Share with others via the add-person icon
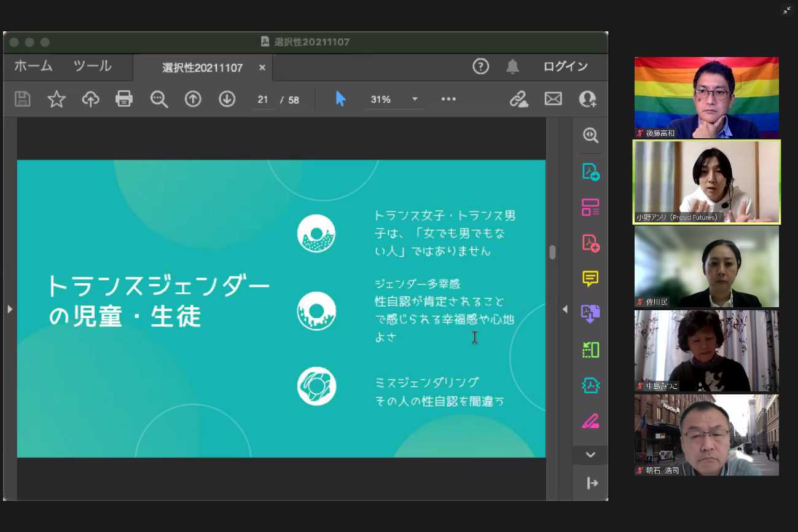Image resolution: width=798 pixels, height=532 pixels. pos(587,99)
